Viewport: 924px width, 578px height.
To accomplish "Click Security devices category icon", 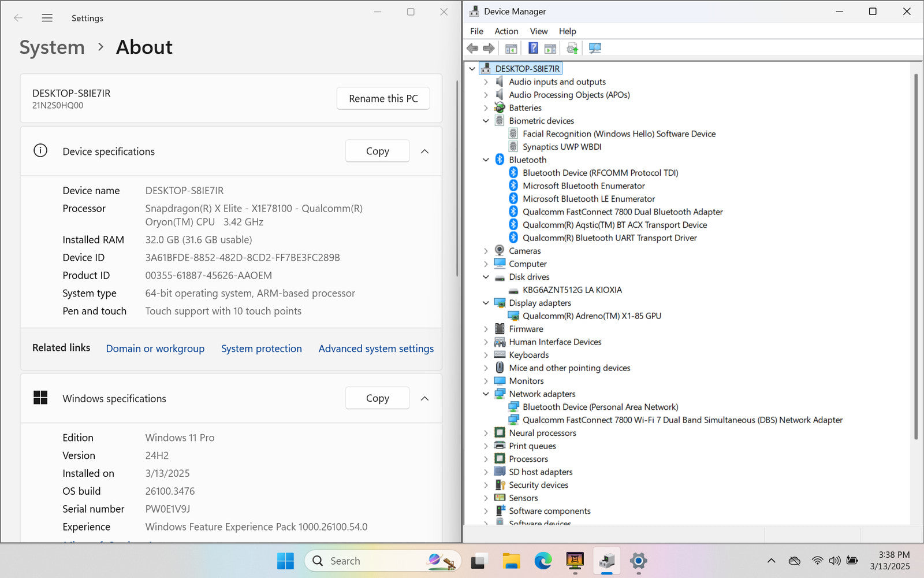I will point(500,484).
